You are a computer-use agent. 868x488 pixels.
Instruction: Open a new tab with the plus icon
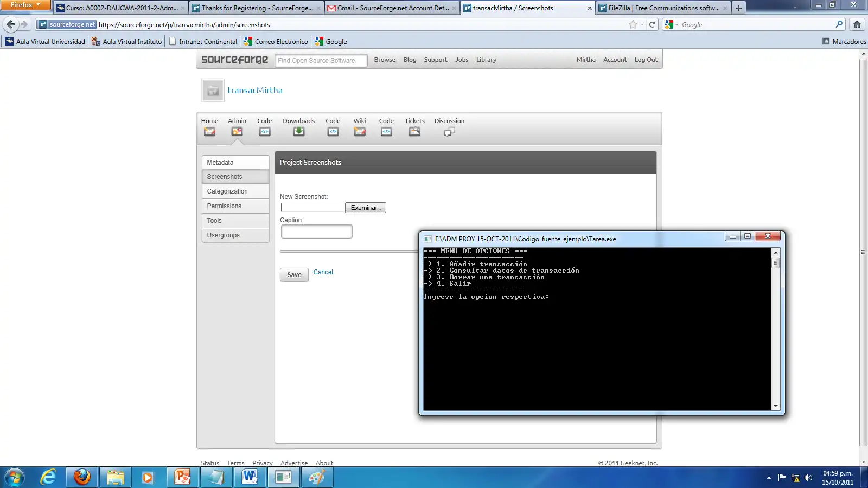click(x=739, y=8)
